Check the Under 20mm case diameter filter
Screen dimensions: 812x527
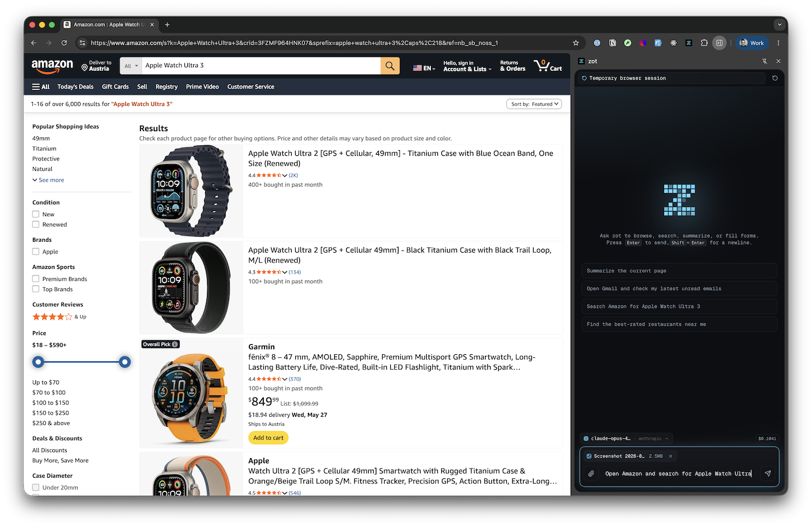(36, 488)
